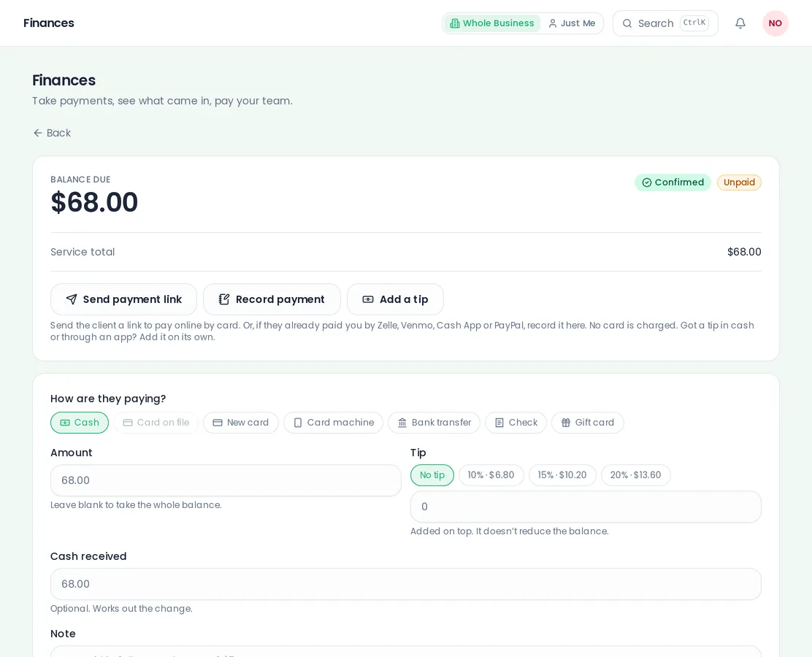This screenshot has width=812, height=657.
Task: Click the Gift card present icon
Action: click(565, 423)
